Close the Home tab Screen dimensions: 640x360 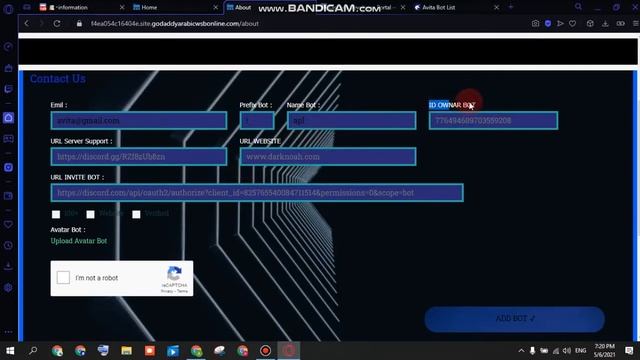coord(216,7)
